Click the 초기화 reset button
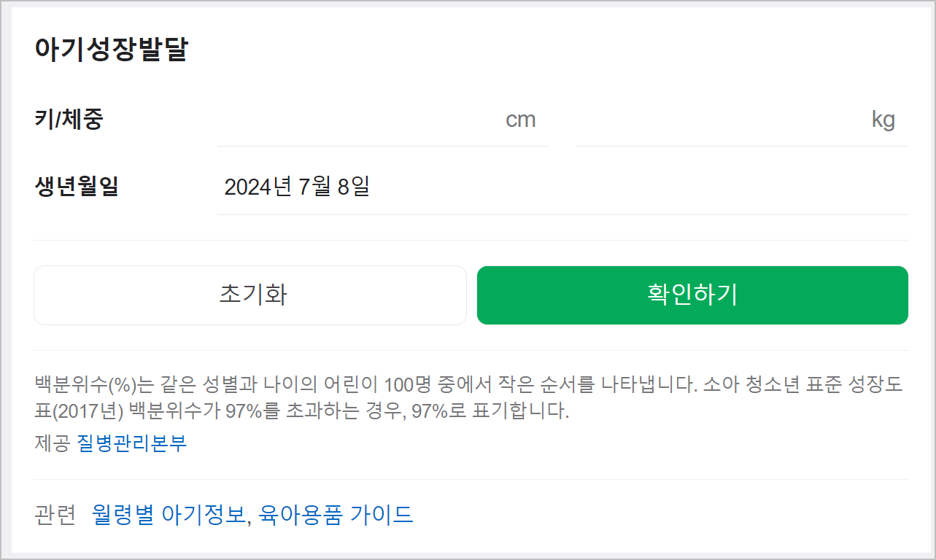 pos(250,295)
